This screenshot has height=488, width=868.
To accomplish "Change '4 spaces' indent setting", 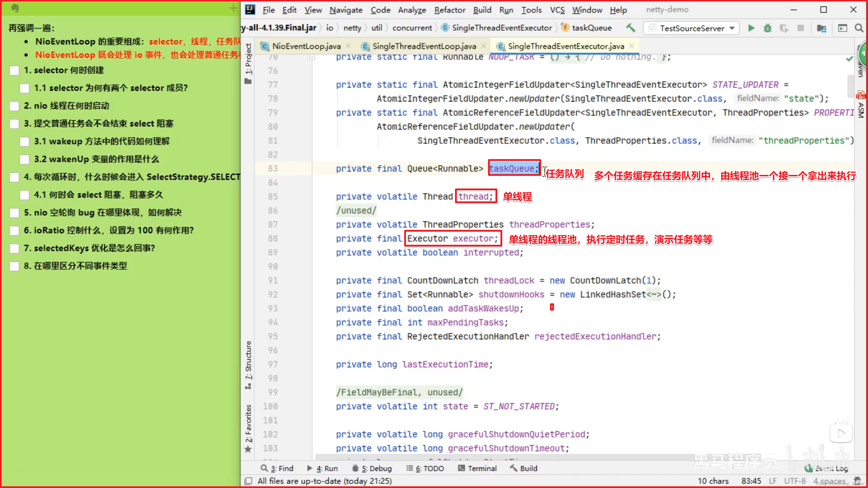I will point(829,481).
